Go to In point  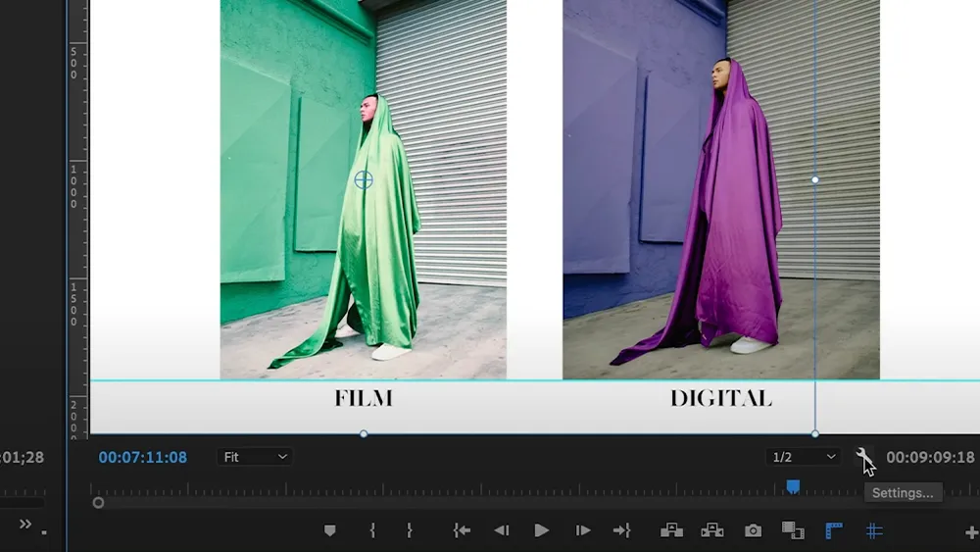point(462,530)
